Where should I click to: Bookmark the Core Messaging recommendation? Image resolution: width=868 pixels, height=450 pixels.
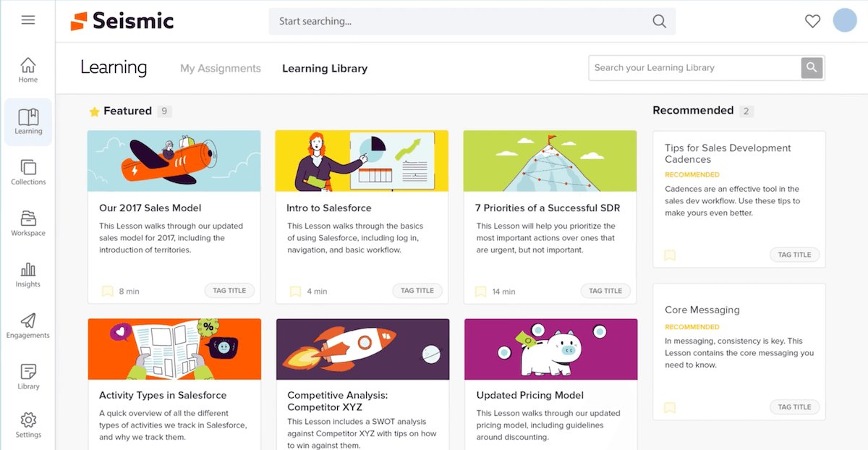[x=670, y=407]
